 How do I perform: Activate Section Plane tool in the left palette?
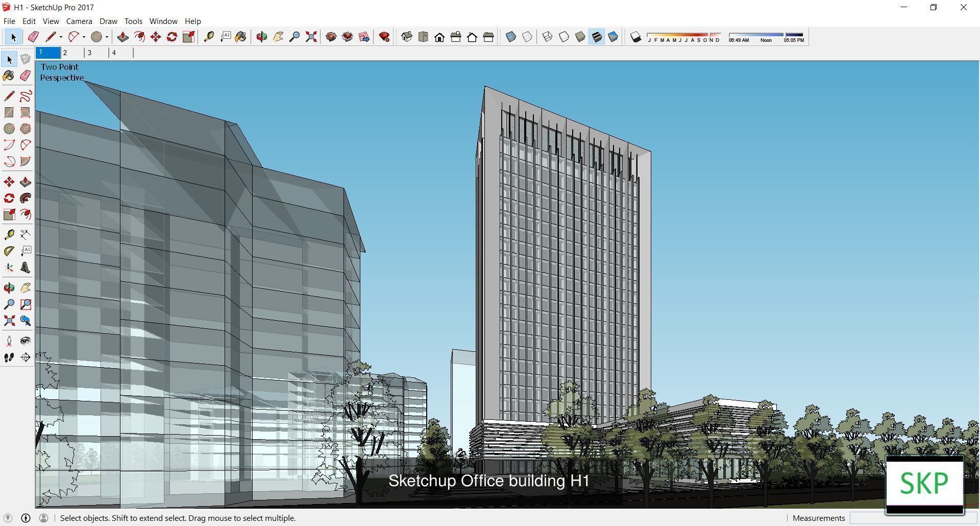26,357
